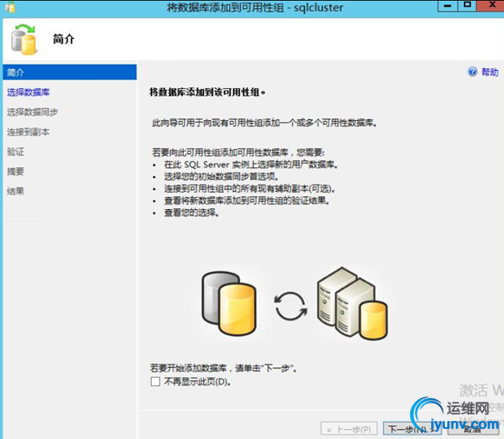Image resolution: width=504 pixels, height=439 pixels.
Task: Click the 取消 cancel button
Action: pyautogui.click(x=472, y=429)
